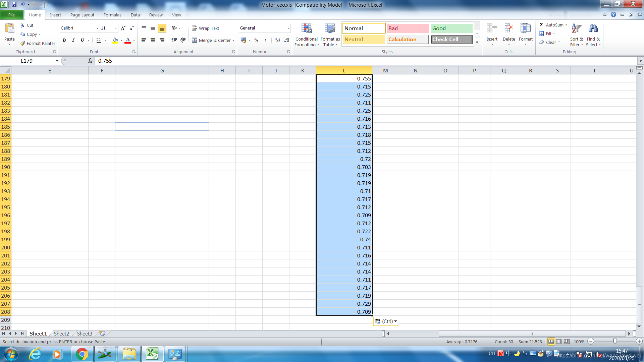This screenshot has height=362, width=644.
Task: Click the Find & Select binoculars icon
Action: (x=593, y=29)
